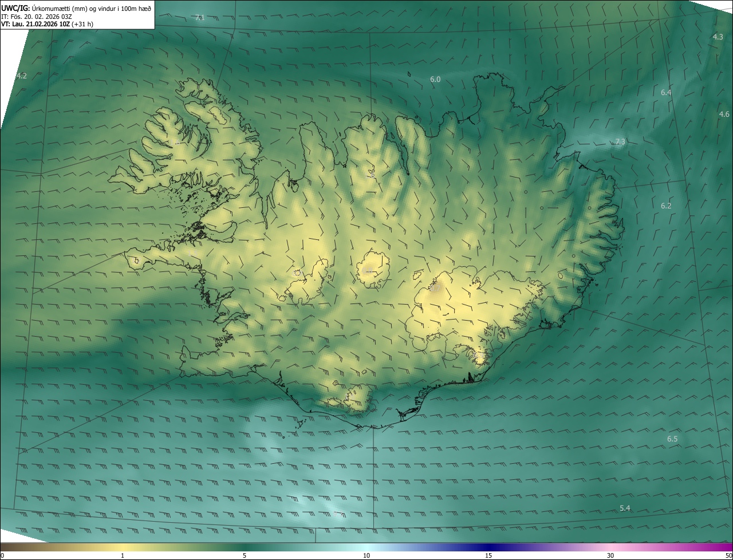Click the colour scale tick label 0
The width and height of the screenshot is (733, 560).
click(2, 555)
